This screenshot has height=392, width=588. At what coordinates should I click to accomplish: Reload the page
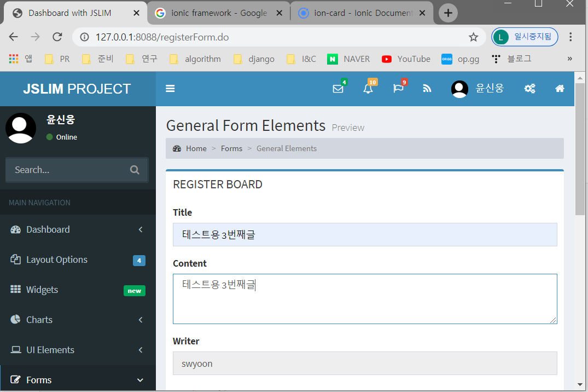(57, 37)
